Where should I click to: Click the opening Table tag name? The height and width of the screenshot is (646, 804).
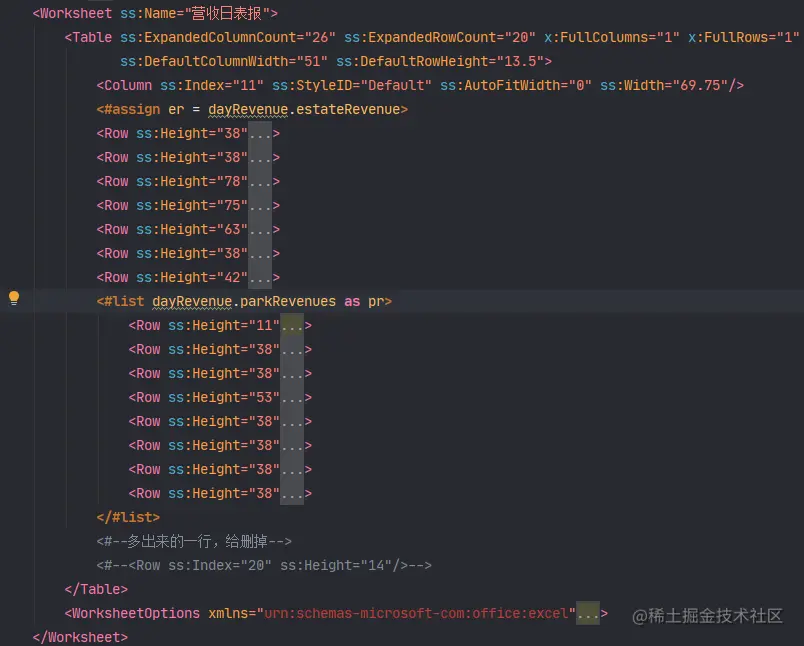[92, 37]
